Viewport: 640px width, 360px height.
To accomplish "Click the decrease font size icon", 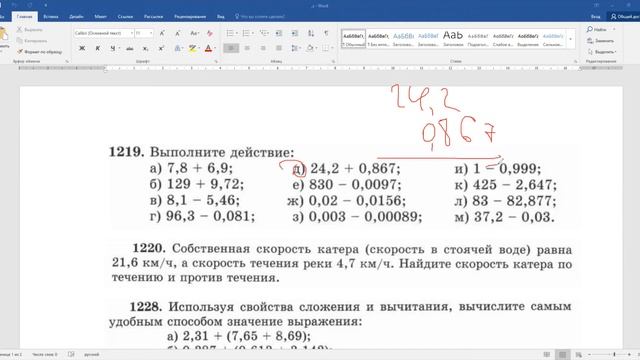I will pos(178,33).
